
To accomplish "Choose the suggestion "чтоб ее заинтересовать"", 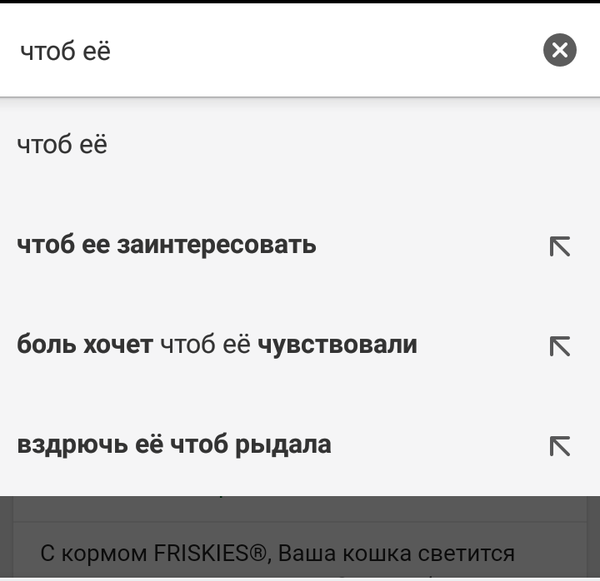I will click(167, 245).
